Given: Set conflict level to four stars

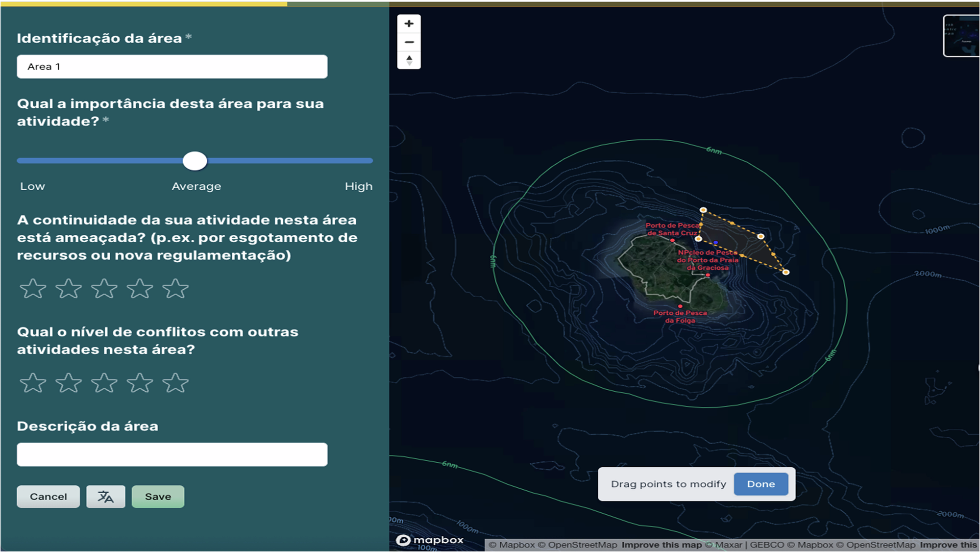Looking at the screenshot, I should click(x=140, y=383).
